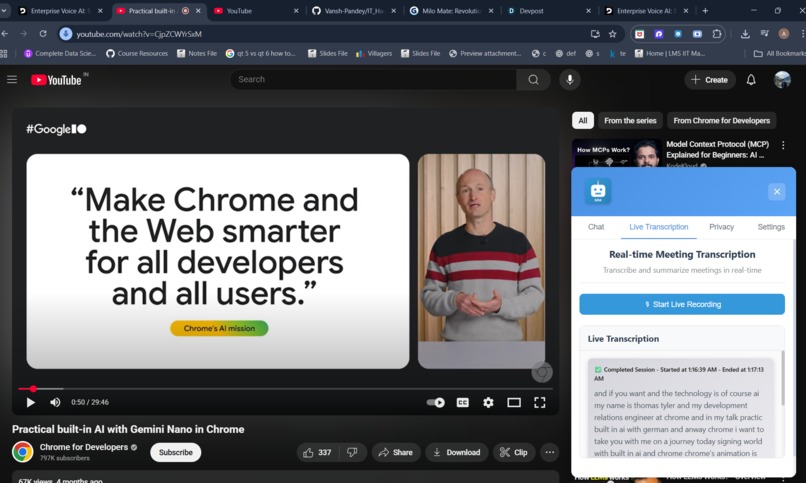
Task: Click the YouTube search magnifier button
Action: click(534, 80)
